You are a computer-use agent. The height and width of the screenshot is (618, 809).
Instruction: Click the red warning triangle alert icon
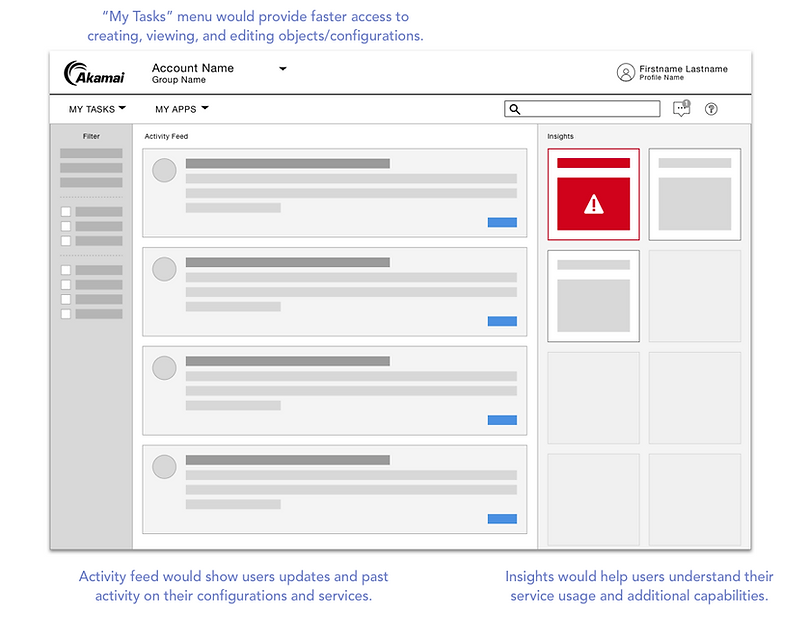(x=593, y=204)
